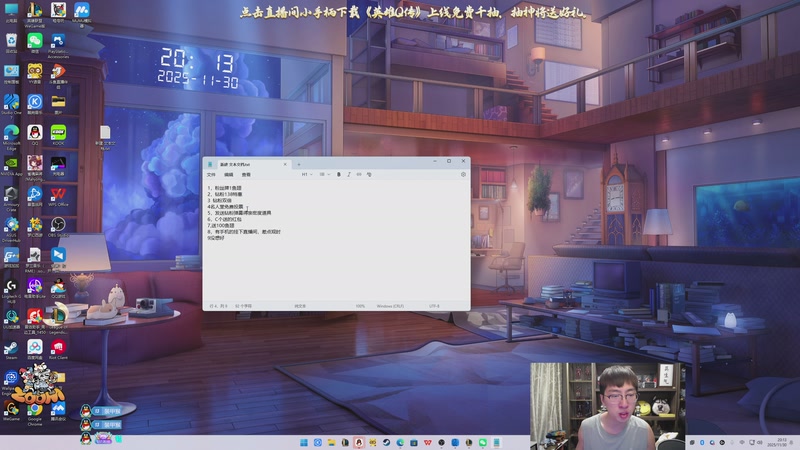800x450 pixels.
Task: Click text line 7 with 100 鱼翅
Action: click(221, 225)
